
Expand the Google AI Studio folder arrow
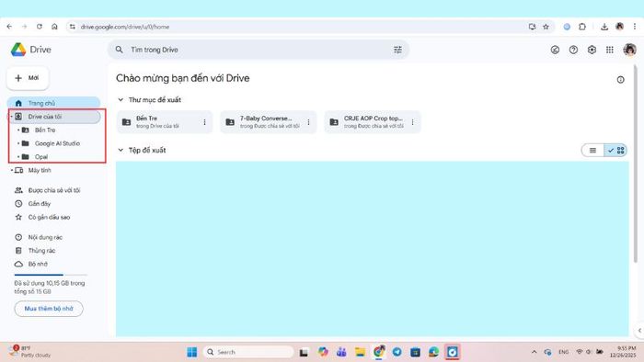pos(18,143)
